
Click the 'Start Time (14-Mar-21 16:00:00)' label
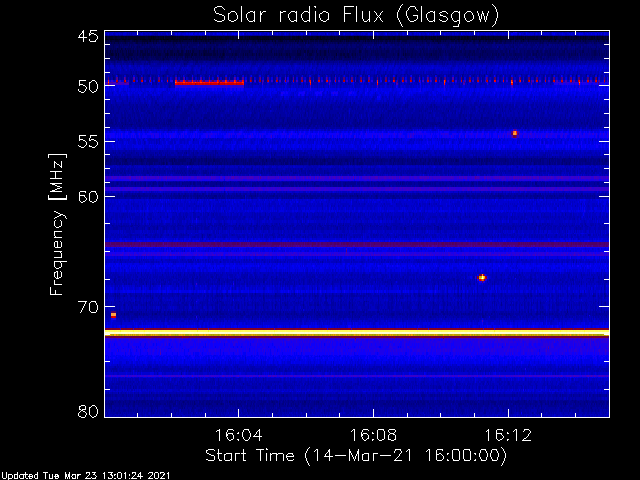point(356,455)
